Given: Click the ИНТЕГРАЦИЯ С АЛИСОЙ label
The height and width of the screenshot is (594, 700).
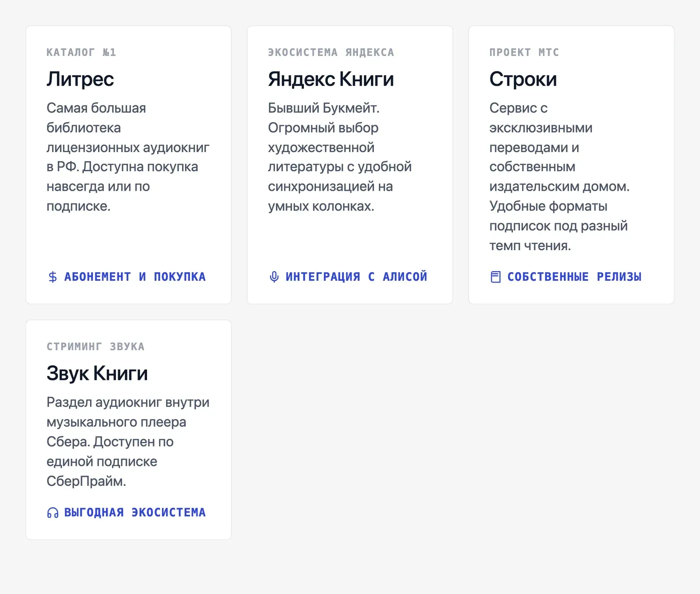Looking at the screenshot, I should pos(356,277).
